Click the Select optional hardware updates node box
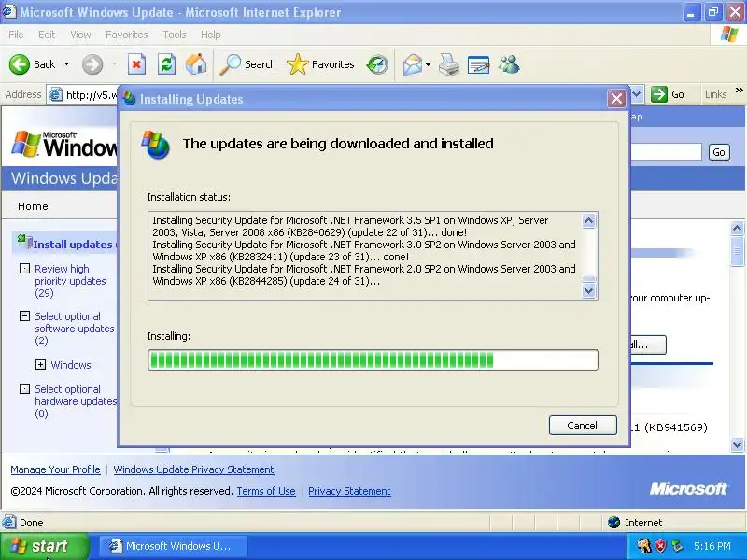 (x=24, y=389)
